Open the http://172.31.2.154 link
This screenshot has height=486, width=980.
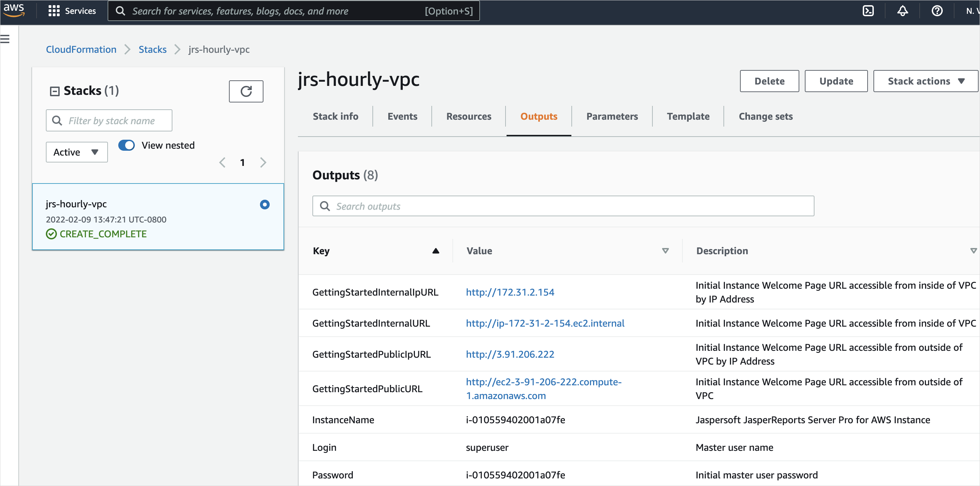(510, 292)
